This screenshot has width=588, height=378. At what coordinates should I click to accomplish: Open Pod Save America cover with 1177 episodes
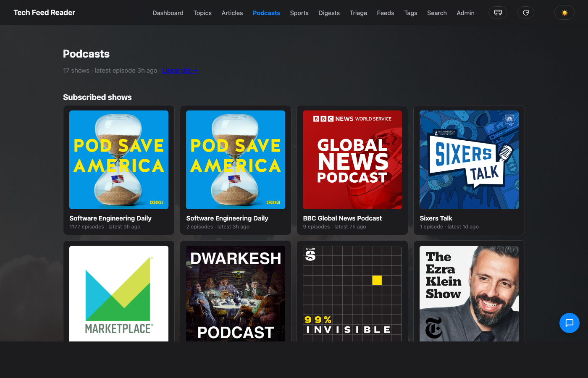tap(119, 160)
